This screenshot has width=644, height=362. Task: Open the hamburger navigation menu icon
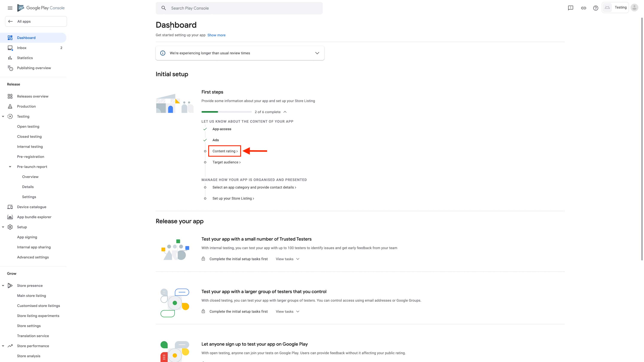(10, 8)
